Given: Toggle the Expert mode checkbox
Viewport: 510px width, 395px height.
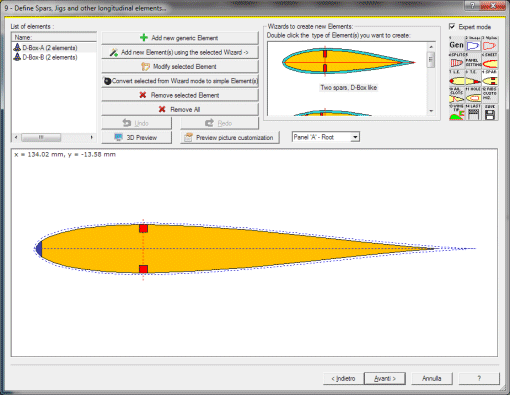Looking at the screenshot, I should (x=452, y=26).
